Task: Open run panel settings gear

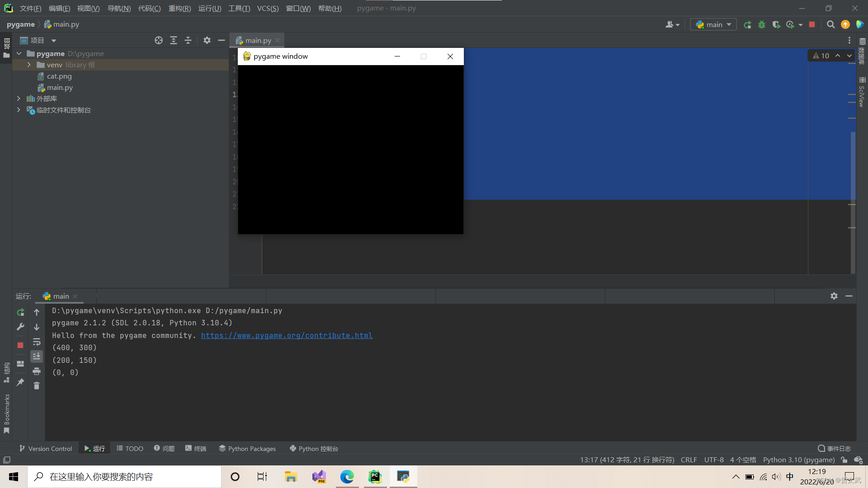Action: [834, 296]
